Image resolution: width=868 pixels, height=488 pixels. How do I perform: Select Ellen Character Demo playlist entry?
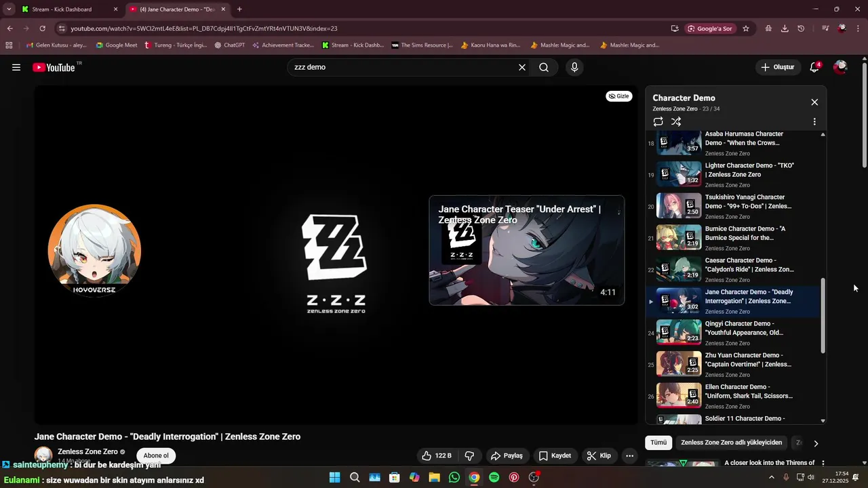pyautogui.click(x=732, y=396)
